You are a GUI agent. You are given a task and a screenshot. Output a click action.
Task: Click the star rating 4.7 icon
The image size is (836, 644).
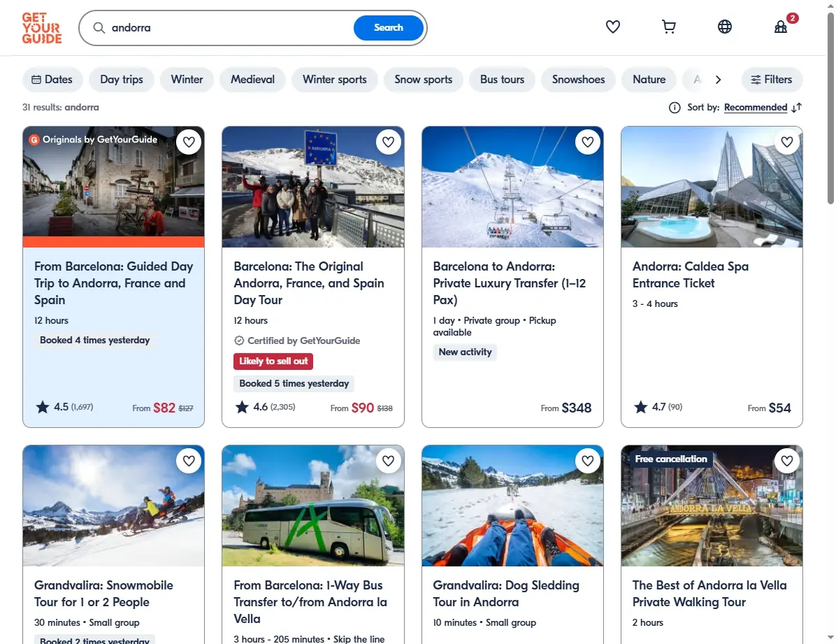pyautogui.click(x=640, y=407)
